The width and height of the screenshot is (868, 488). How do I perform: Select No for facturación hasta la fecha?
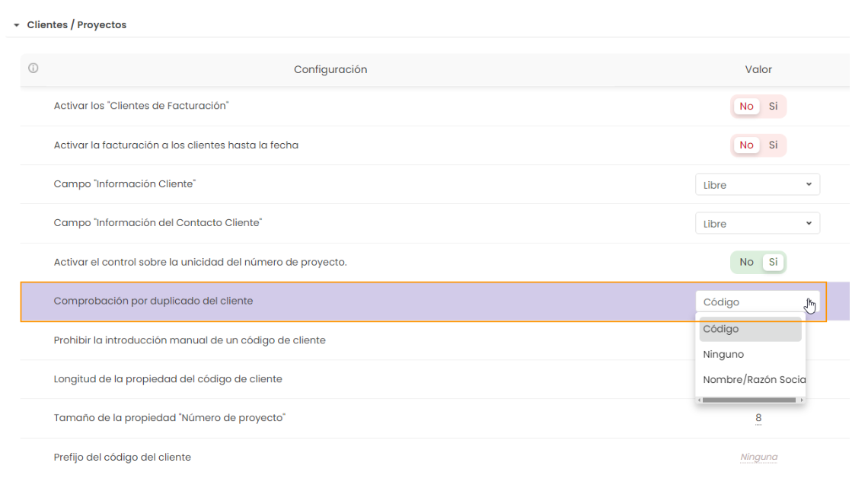click(x=746, y=145)
